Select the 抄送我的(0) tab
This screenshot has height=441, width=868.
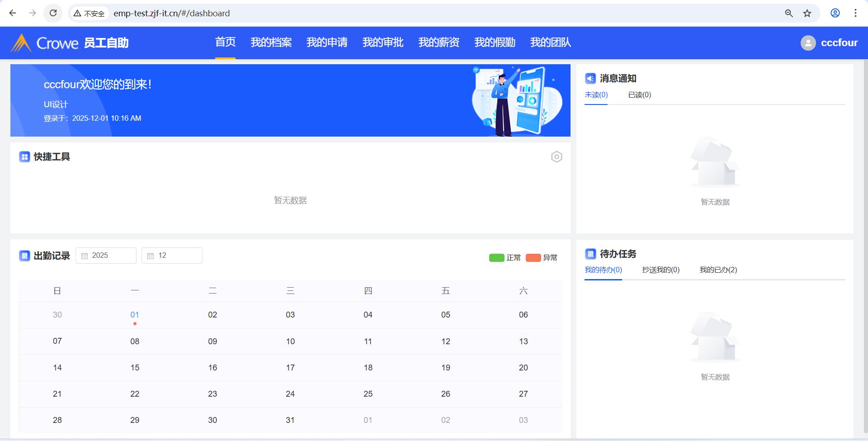click(660, 270)
